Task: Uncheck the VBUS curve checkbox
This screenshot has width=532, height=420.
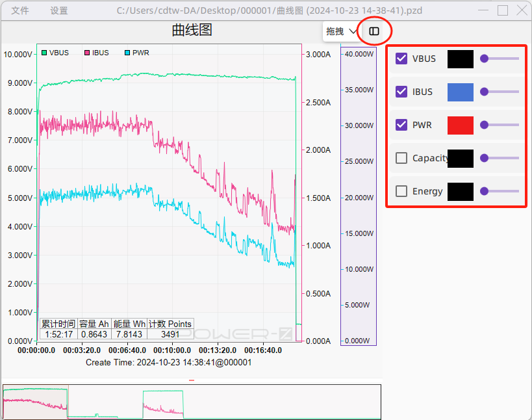Action: coord(401,59)
